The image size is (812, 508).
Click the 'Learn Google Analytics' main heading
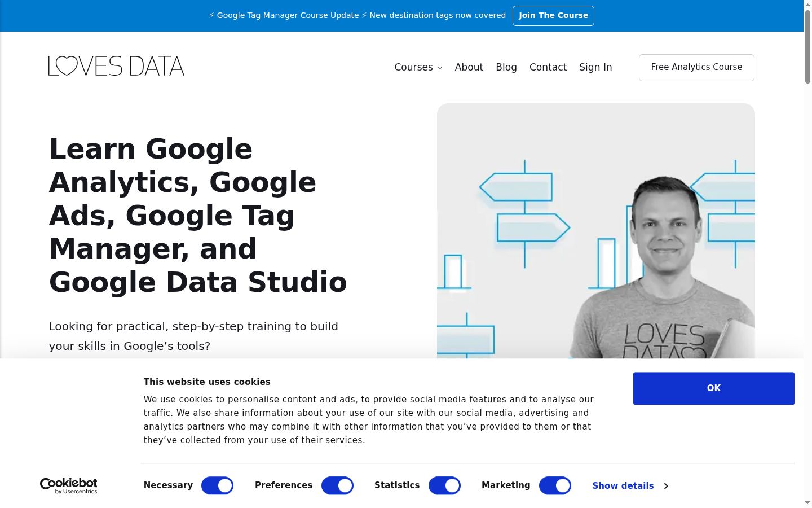[x=198, y=216]
